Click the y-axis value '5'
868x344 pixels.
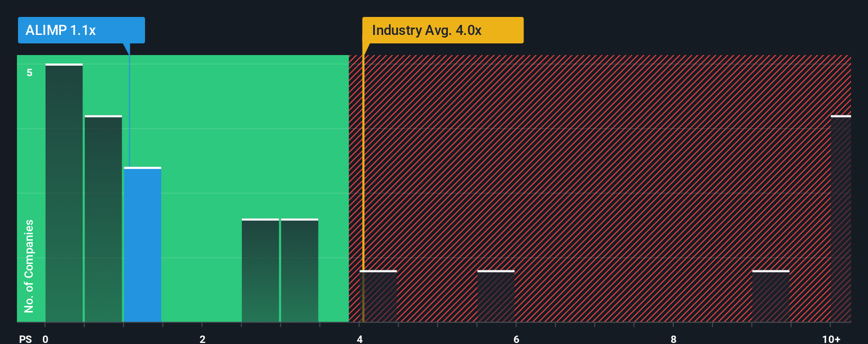[x=30, y=73]
